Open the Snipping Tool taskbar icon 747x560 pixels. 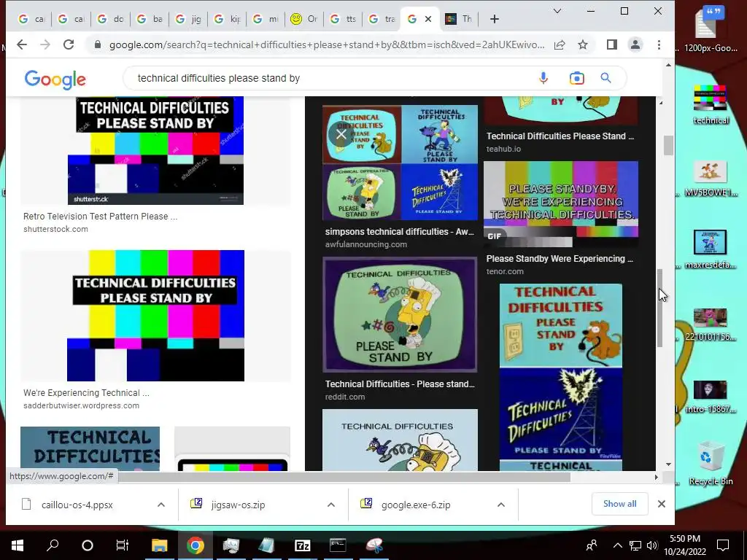(x=374, y=545)
